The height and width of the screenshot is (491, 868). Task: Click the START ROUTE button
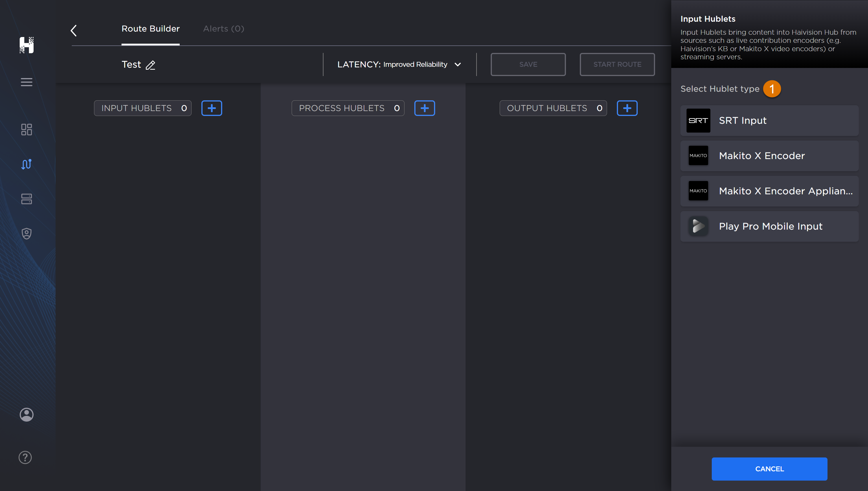[617, 64]
